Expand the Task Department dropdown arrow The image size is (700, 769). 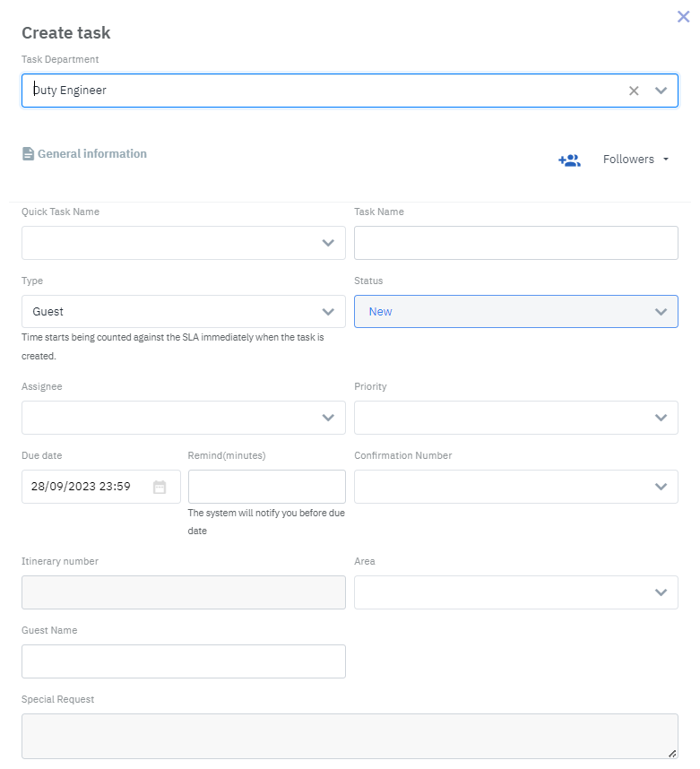coord(661,91)
